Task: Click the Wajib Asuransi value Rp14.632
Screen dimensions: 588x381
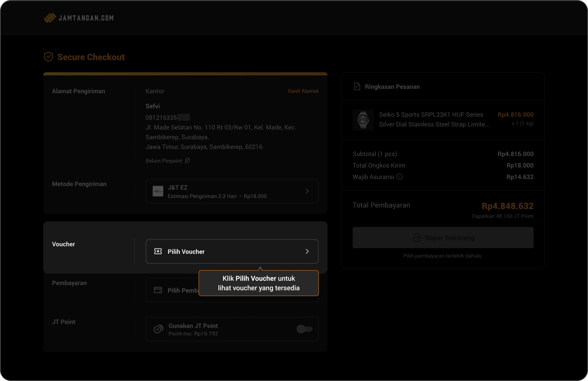Action: tap(520, 177)
